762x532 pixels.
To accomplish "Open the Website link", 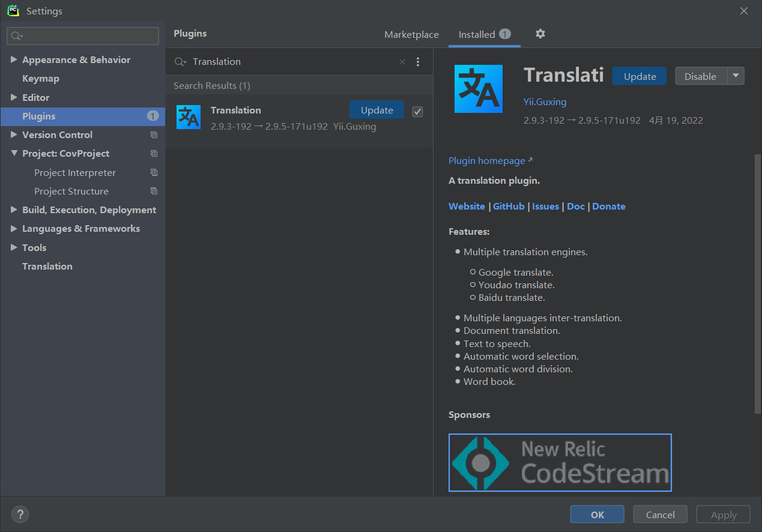I will [x=467, y=206].
